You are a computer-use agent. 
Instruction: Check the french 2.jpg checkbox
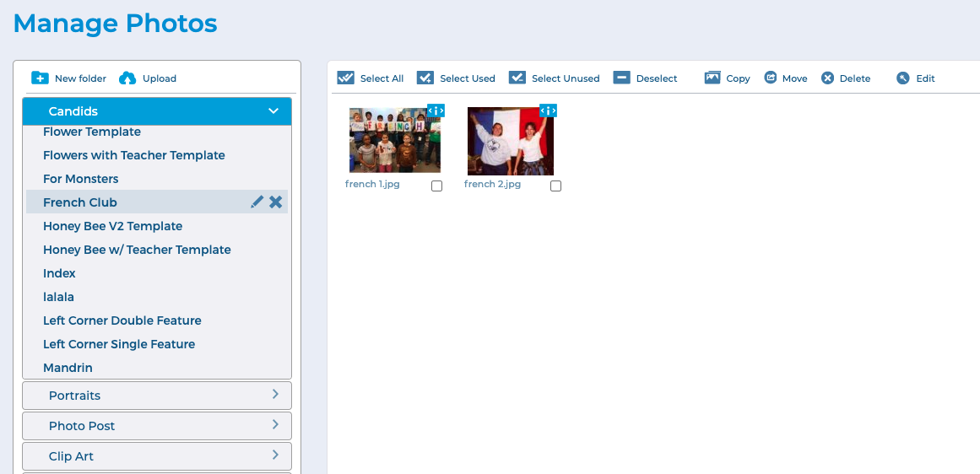[x=555, y=186]
